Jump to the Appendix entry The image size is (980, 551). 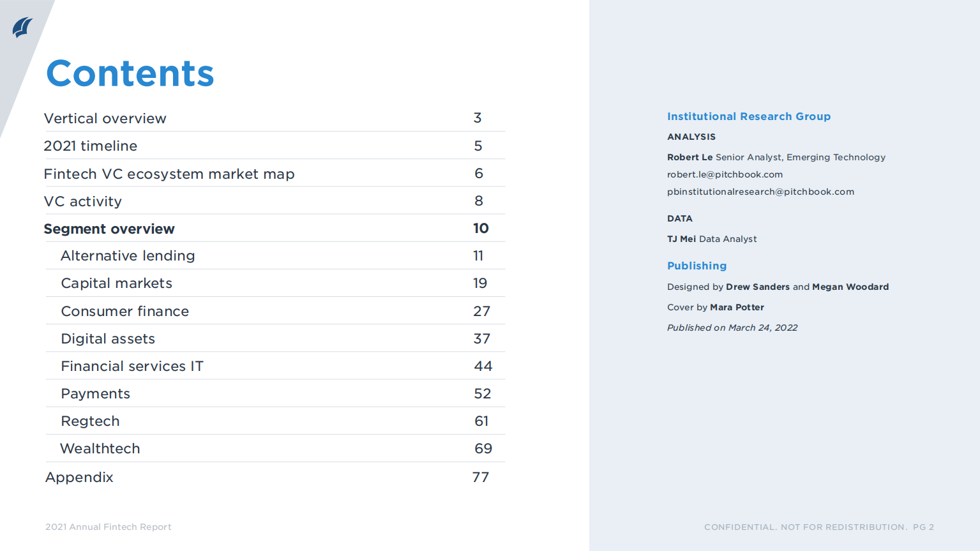click(x=79, y=478)
